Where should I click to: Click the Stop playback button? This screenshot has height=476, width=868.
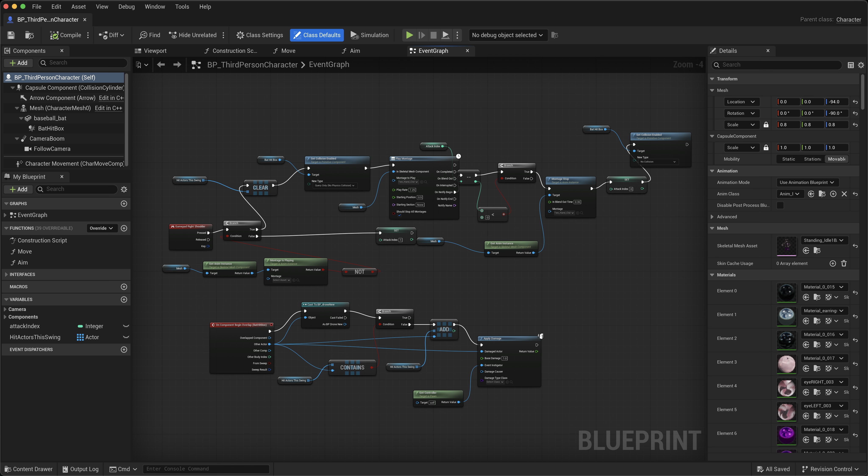click(x=433, y=35)
